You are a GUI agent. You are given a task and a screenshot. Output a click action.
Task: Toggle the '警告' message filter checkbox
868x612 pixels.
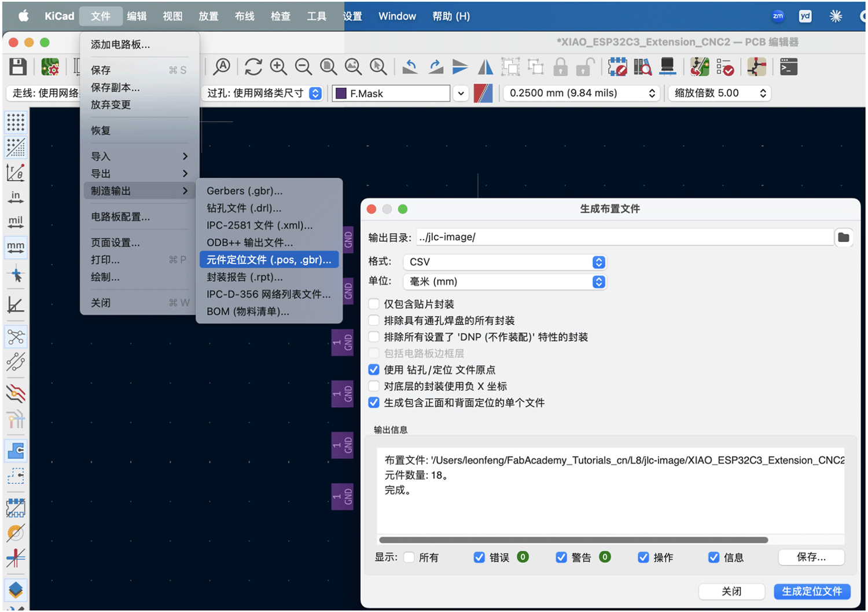pos(561,557)
